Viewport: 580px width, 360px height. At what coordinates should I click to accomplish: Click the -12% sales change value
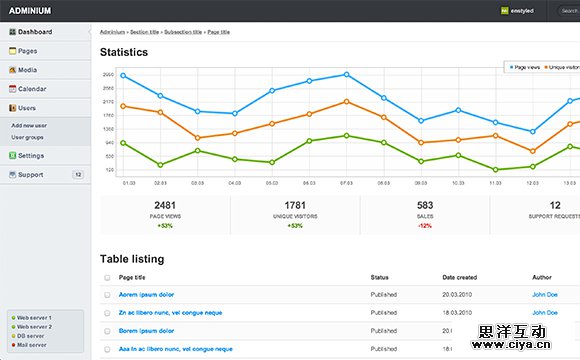(425, 226)
